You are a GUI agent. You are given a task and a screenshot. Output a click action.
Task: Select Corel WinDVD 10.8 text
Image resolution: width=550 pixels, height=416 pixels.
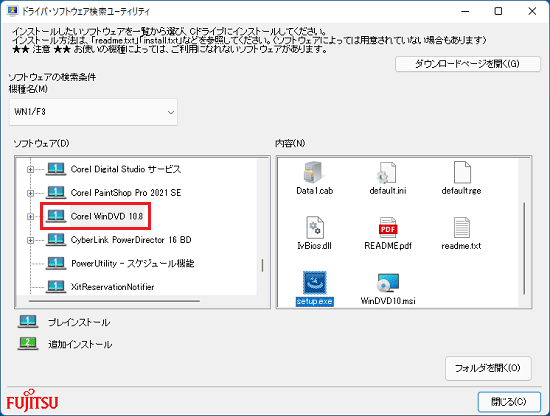(107, 216)
